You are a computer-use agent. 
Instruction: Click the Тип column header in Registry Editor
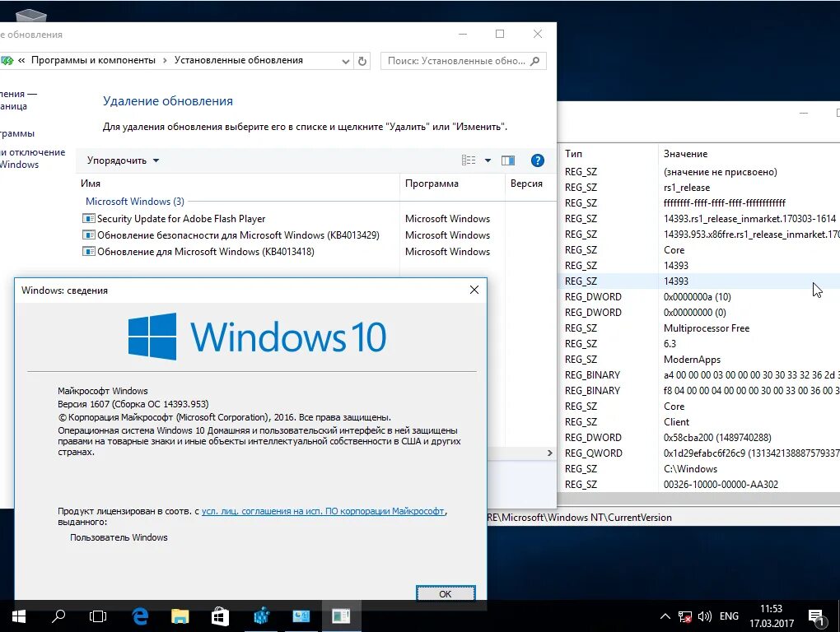(x=573, y=154)
